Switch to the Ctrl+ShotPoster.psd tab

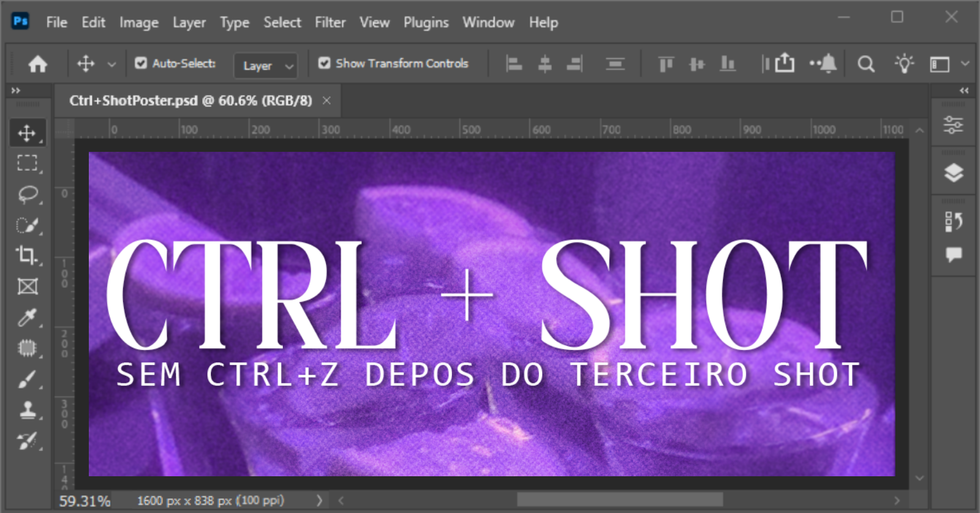(190, 100)
